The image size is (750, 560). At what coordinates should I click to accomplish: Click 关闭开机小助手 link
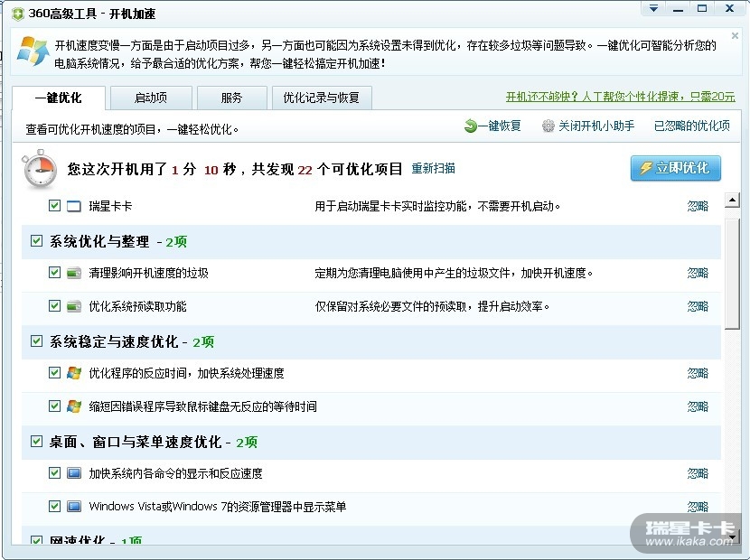[x=596, y=126]
